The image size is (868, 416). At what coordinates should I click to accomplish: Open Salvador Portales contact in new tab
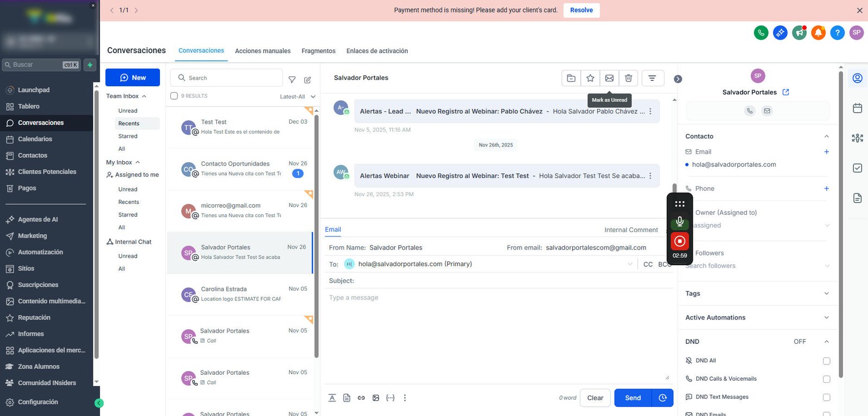click(x=786, y=92)
